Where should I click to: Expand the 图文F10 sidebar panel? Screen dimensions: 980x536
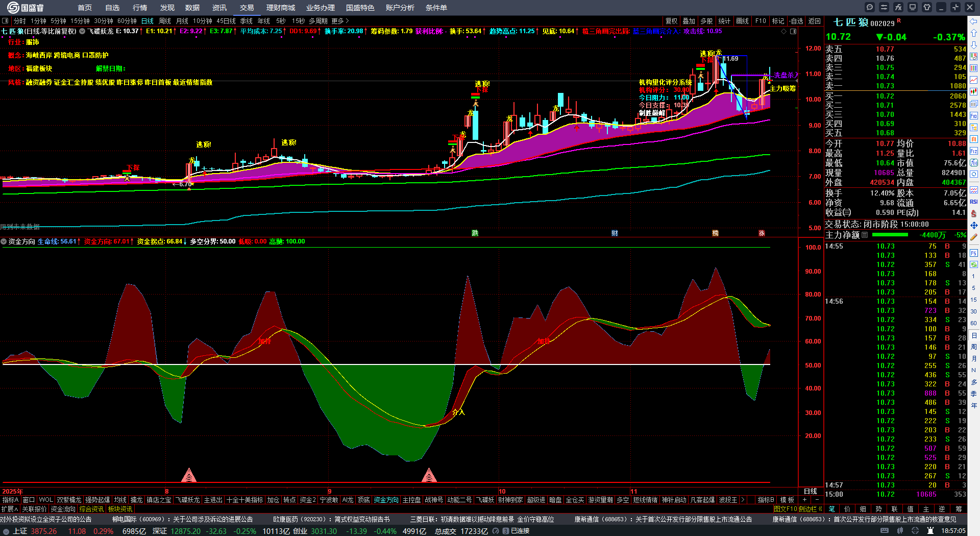coord(797,509)
